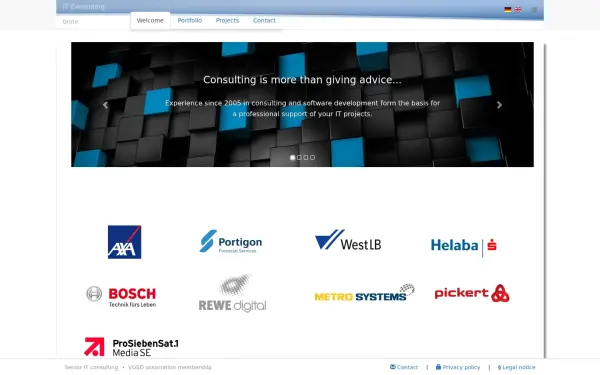Click the footer Contact envelope icon
Viewport: 600px width, 375px height.
[393, 367]
